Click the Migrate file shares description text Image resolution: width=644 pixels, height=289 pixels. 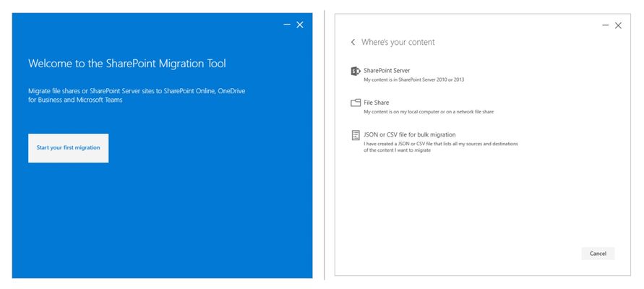click(x=137, y=95)
